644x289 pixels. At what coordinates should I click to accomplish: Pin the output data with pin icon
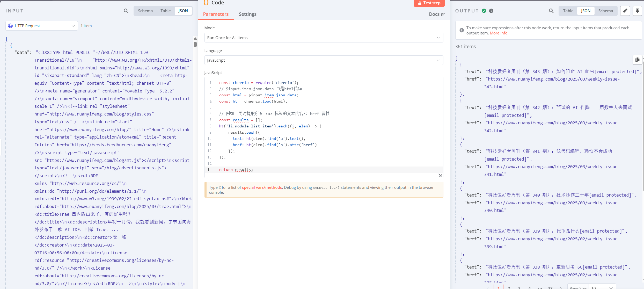[x=637, y=11]
